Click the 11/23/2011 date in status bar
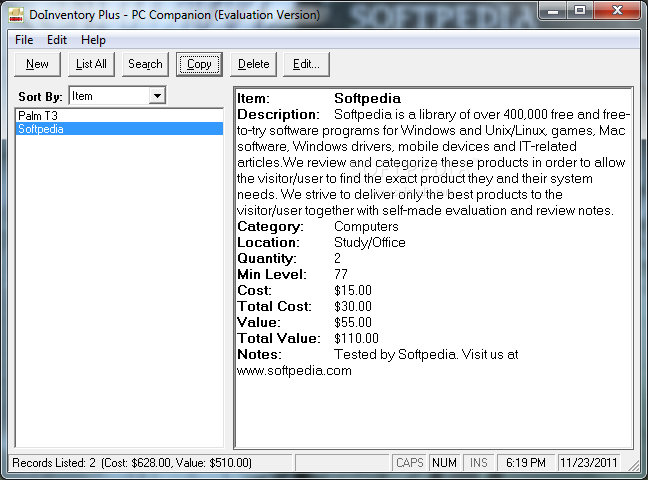Viewport: 648px width, 480px height. tap(588, 463)
